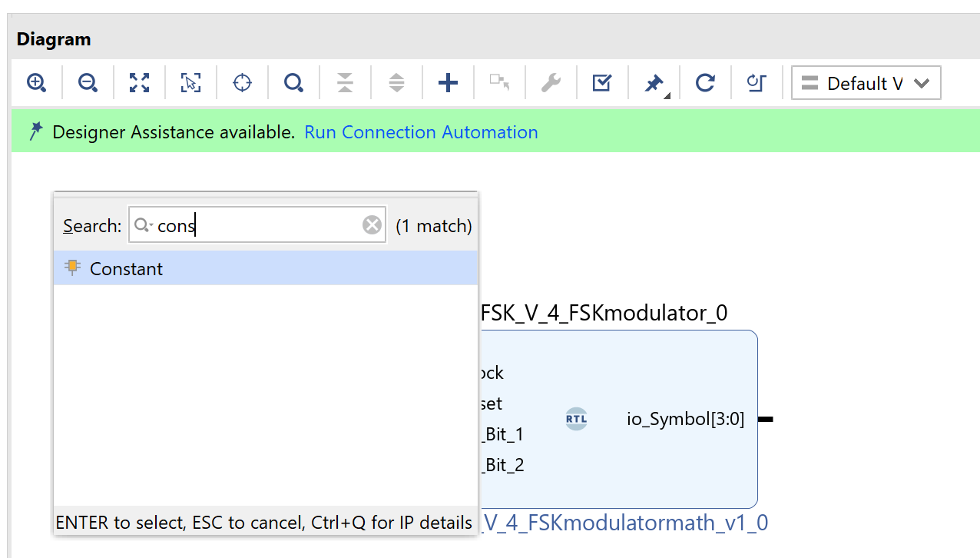Clear the search text with the X button
Viewport: 980px width, 558px height.
pos(372,225)
